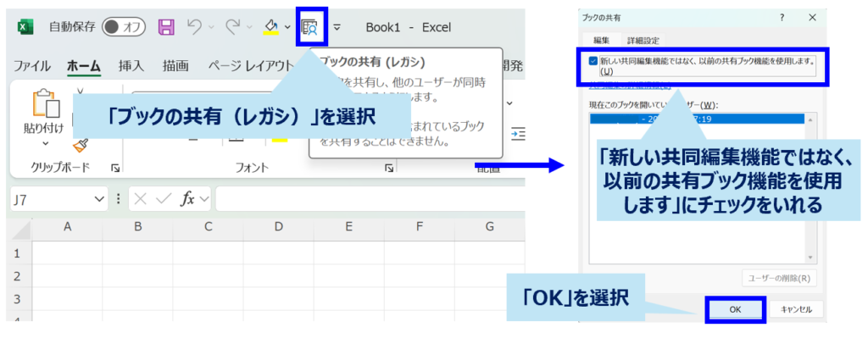The height and width of the screenshot is (355, 868).
Task: Open the undo history dropdown
Action: click(211, 27)
